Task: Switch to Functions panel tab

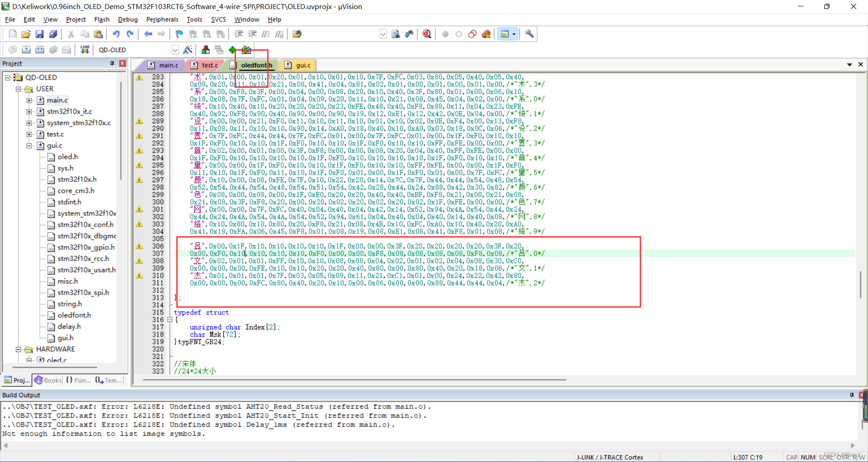Action: (78, 380)
